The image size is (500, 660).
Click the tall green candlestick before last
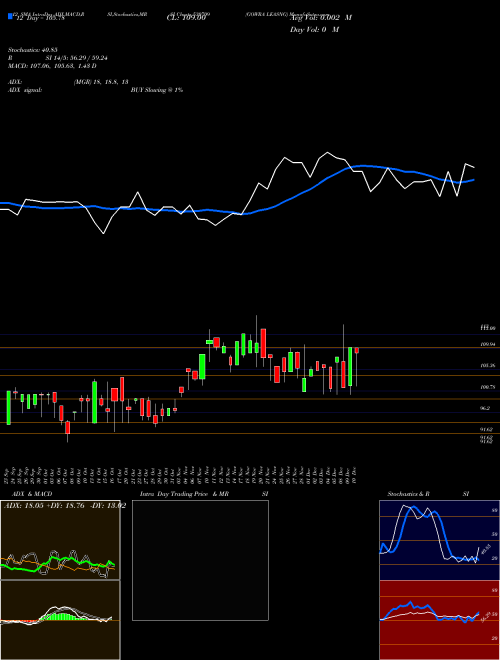[x=350, y=367]
